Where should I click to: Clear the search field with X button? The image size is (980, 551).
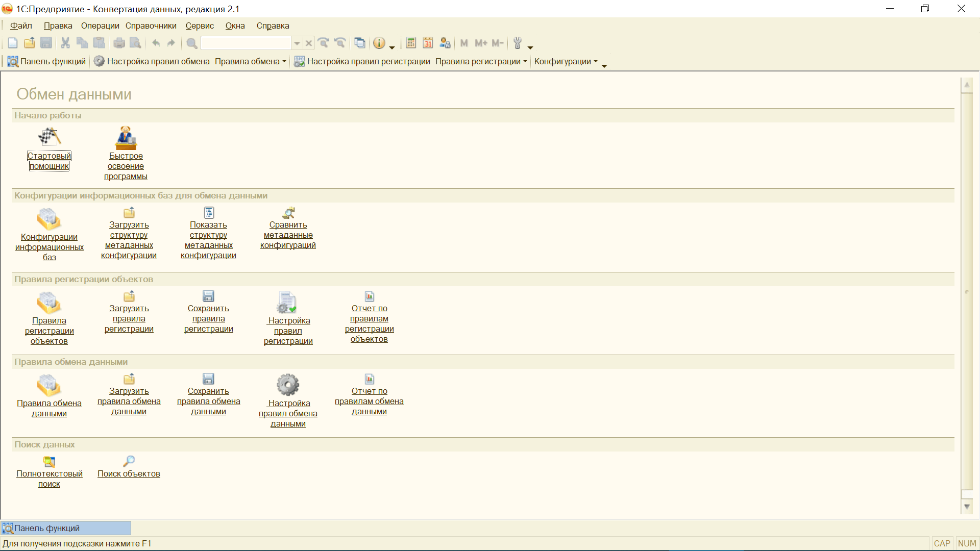[309, 43]
